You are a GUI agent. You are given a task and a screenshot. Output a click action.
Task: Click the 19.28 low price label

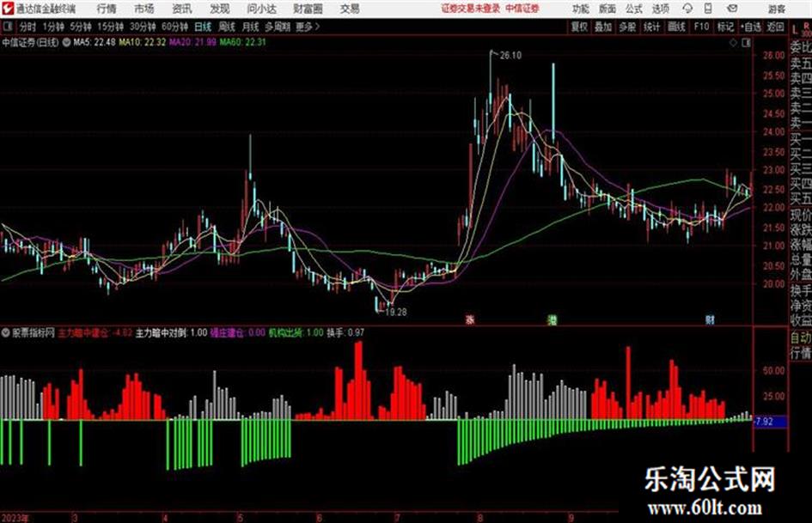395,312
